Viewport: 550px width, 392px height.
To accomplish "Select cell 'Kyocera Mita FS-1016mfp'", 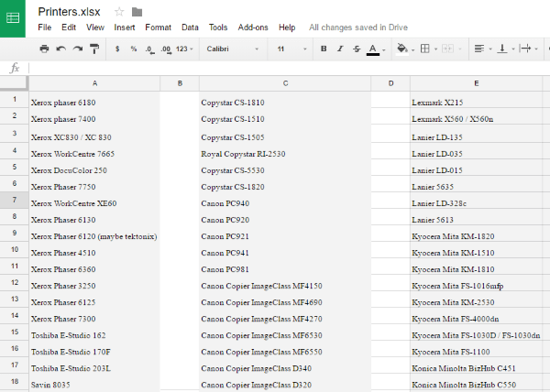I will (x=476, y=283).
